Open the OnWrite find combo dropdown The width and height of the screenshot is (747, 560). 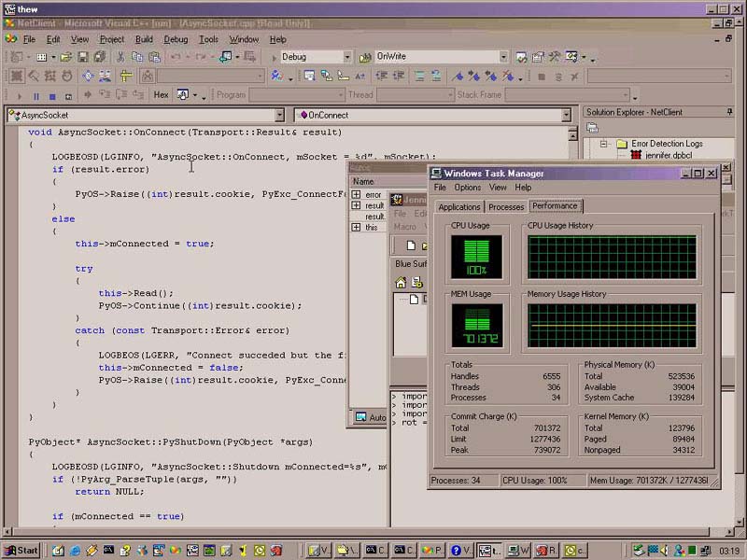503,57
